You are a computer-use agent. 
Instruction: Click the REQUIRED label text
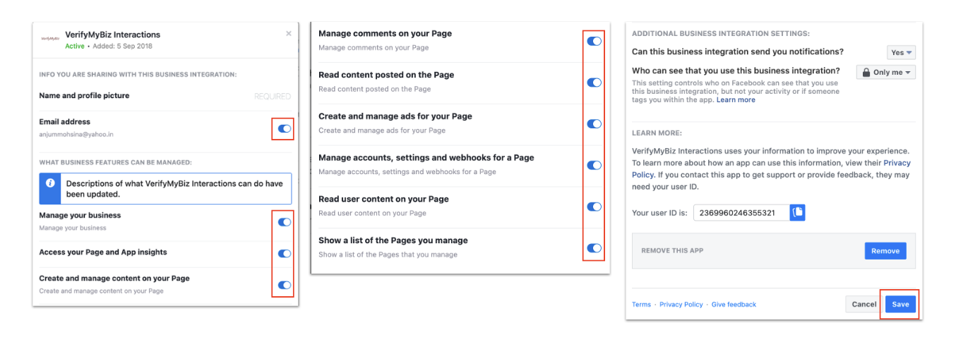(273, 97)
